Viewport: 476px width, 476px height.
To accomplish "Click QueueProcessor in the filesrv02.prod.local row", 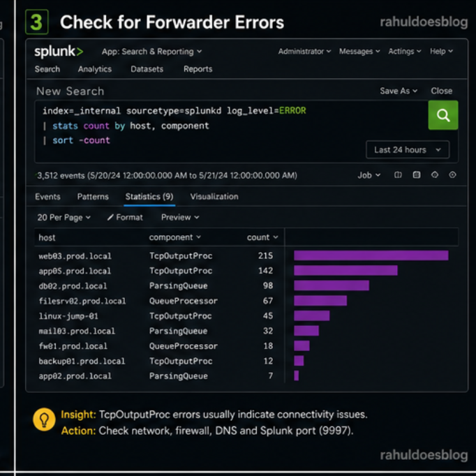I will pos(184,301).
